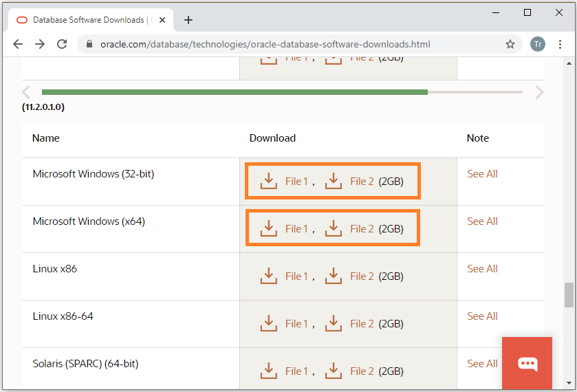Reload the Oracle downloads page
The height and width of the screenshot is (392, 577).
(x=62, y=44)
